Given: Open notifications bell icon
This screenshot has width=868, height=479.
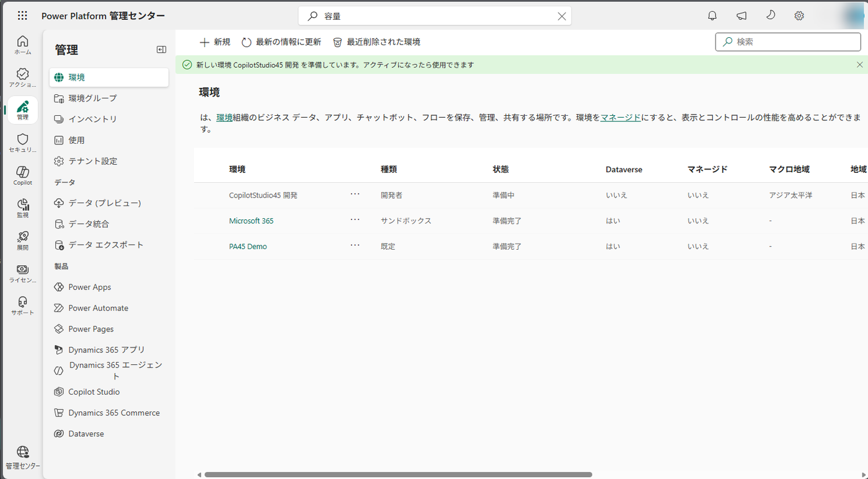Looking at the screenshot, I should 712,16.
